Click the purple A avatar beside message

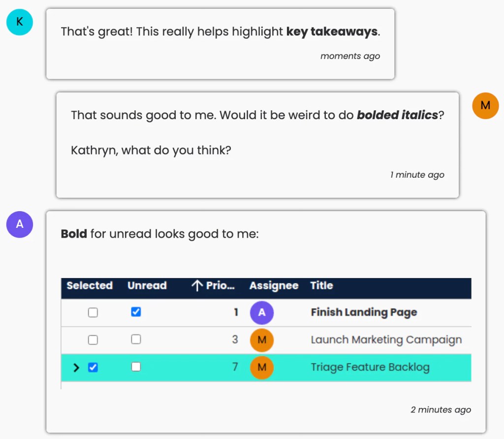[20, 224]
